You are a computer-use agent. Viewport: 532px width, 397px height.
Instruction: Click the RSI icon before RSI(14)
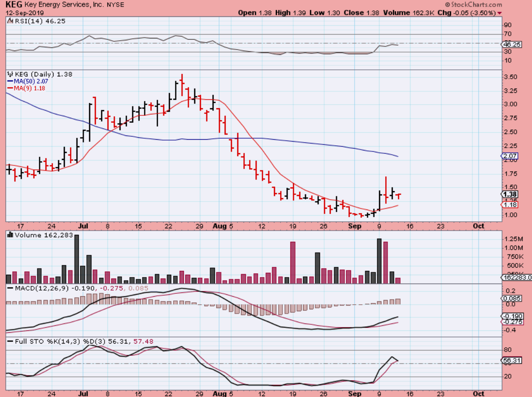click(x=10, y=21)
